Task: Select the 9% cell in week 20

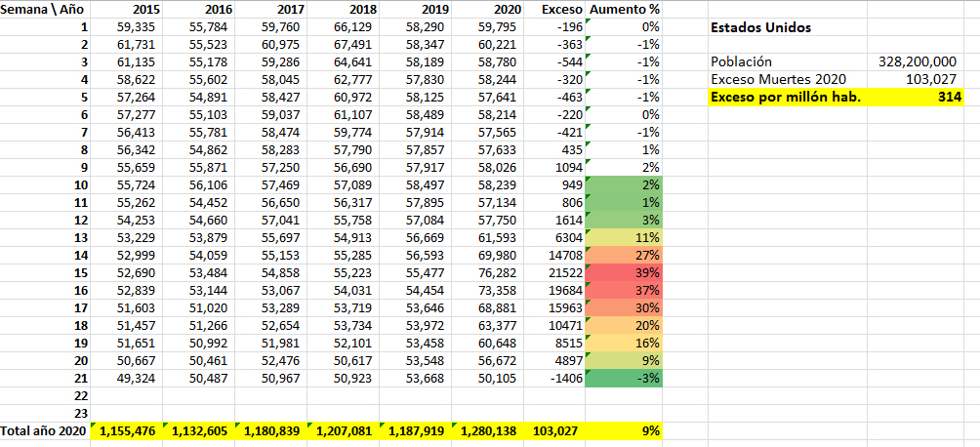Action: pyautogui.click(x=624, y=360)
